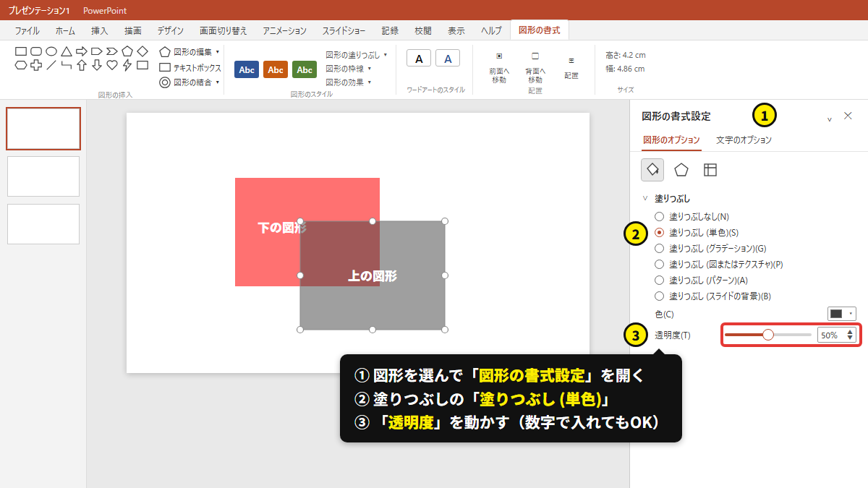Select the hexagon shape

click(x=21, y=65)
